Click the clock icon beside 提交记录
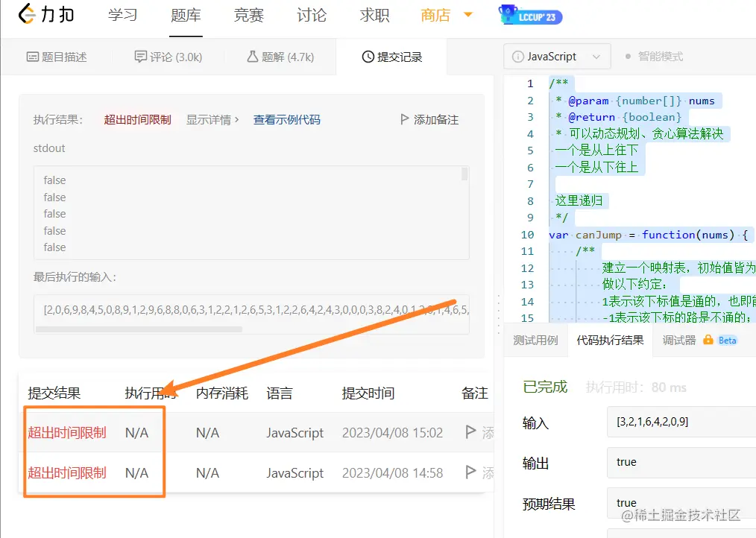 (x=368, y=57)
